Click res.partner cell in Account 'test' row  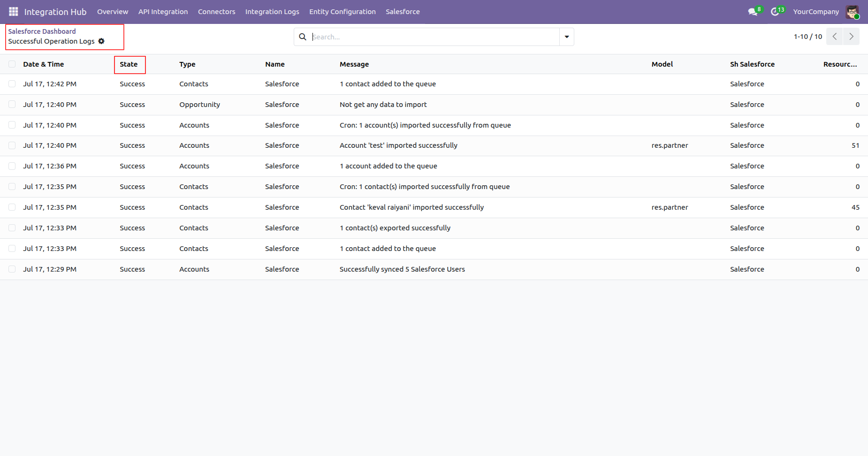point(670,145)
